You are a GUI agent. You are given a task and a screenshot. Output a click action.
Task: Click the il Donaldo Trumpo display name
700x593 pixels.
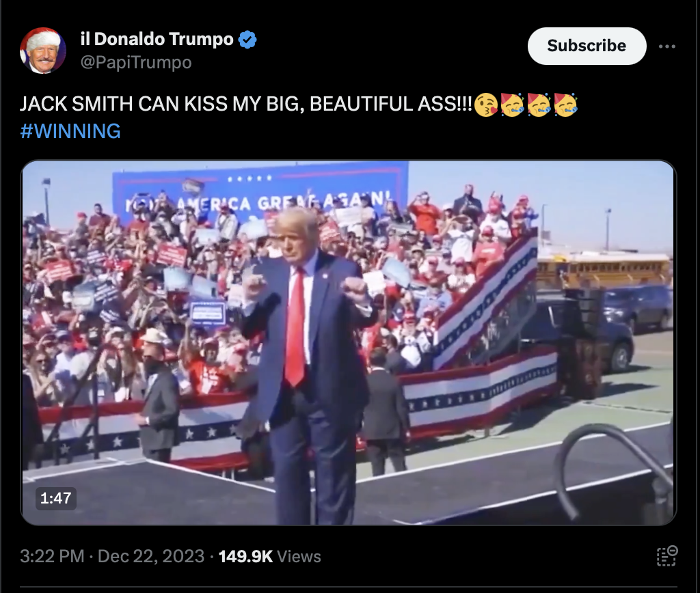(157, 39)
